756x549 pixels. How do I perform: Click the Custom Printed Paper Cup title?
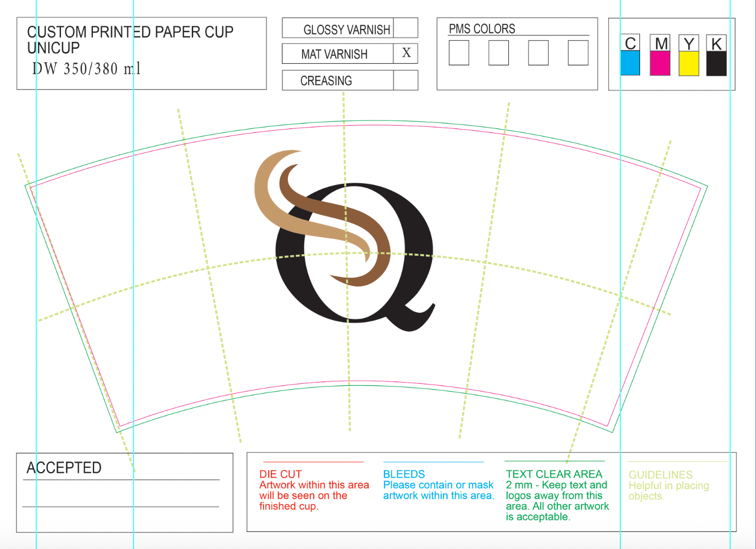pos(130,32)
